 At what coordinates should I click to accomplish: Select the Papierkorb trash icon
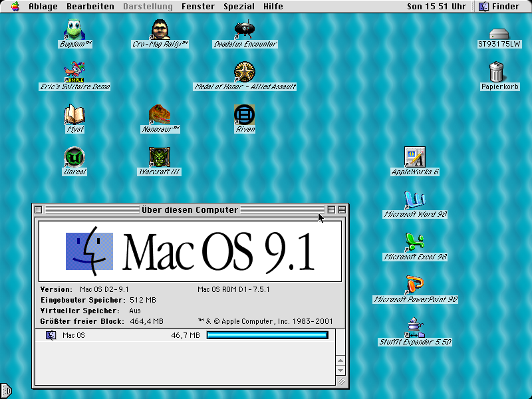(x=496, y=72)
